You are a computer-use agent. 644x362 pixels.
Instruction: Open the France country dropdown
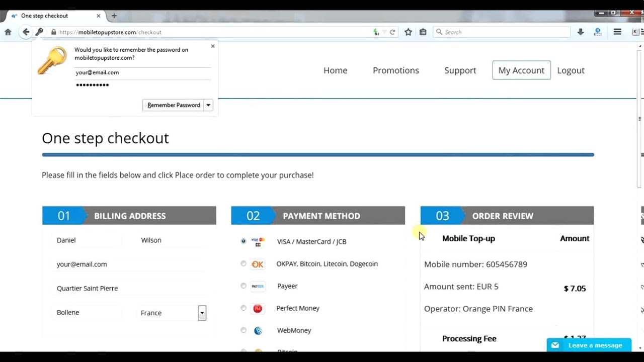coord(172,313)
